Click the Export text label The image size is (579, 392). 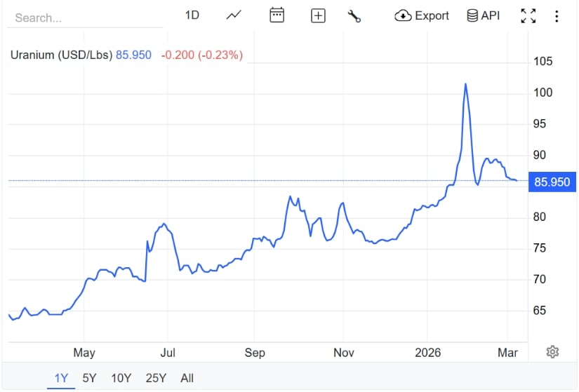click(x=432, y=15)
